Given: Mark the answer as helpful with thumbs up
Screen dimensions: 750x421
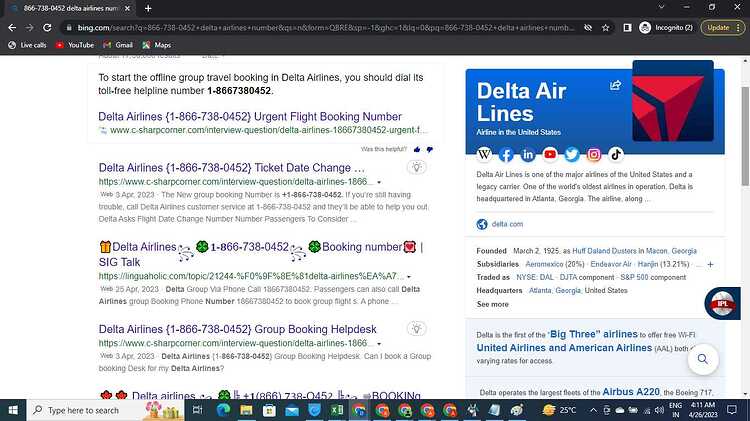Looking at the screenshot, I should point(417,150).
